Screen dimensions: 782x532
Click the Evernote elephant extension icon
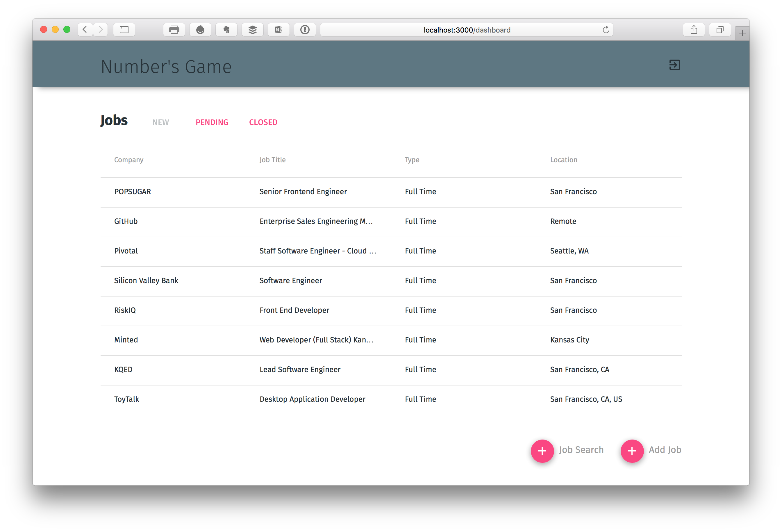point(226,30)
